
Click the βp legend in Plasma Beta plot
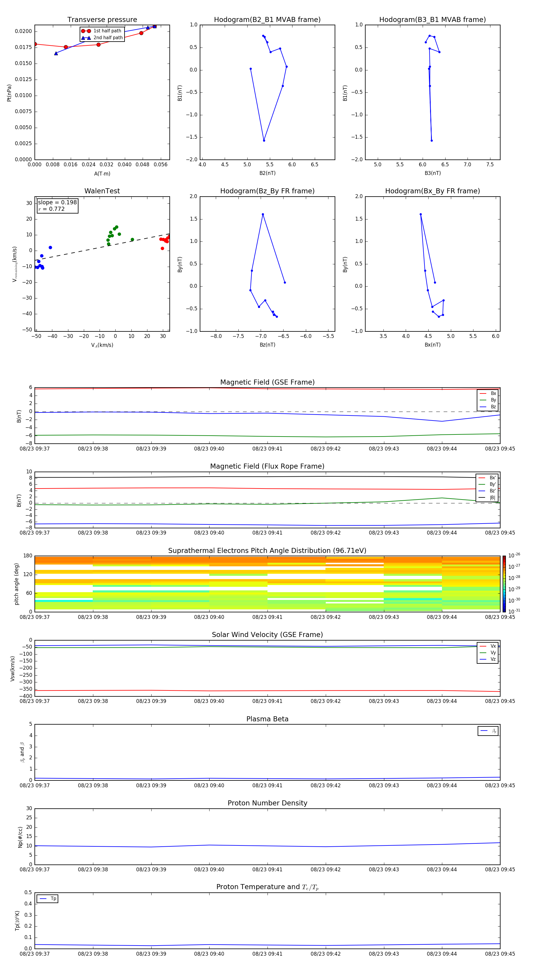[x=488, y=731]
